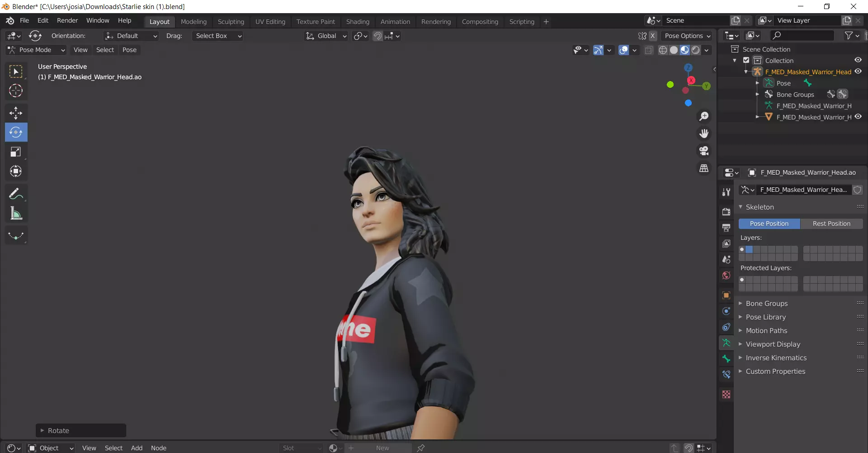
Task: Open the View Layer properties tab
Action: (726, 243)
